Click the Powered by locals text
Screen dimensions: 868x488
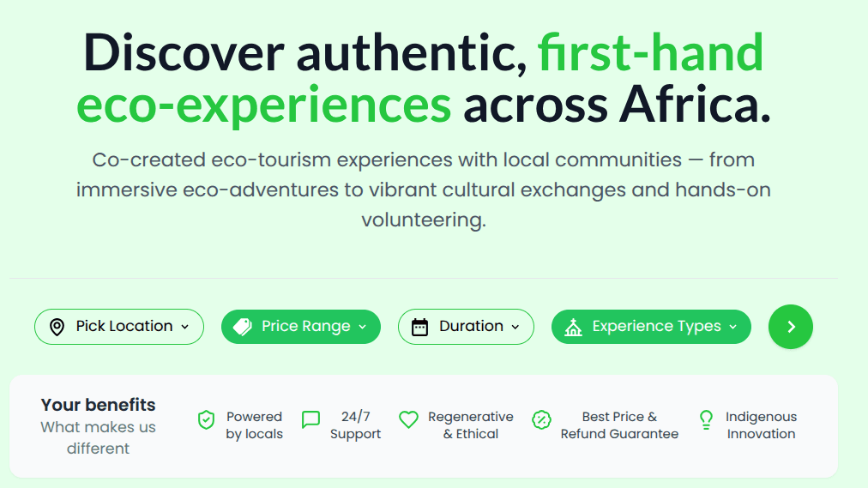[x=254, y=425]
